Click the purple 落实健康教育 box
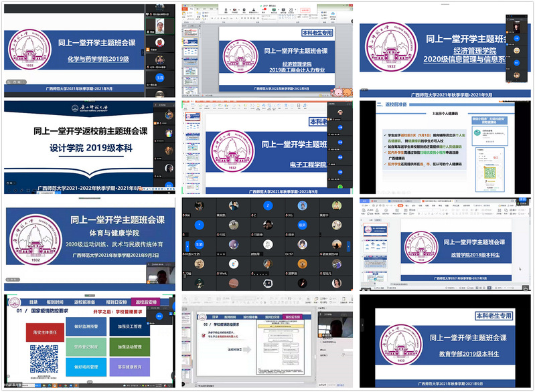 point(131,367)
